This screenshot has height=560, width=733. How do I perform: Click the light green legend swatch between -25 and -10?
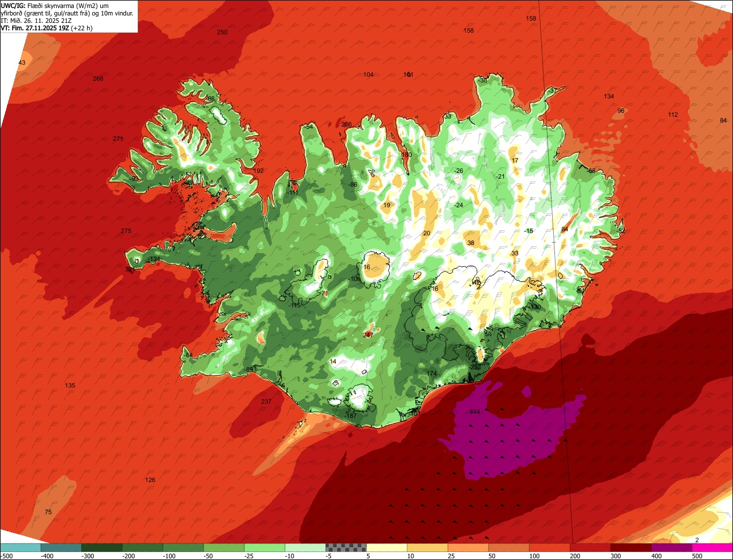[x=265, y=547]
